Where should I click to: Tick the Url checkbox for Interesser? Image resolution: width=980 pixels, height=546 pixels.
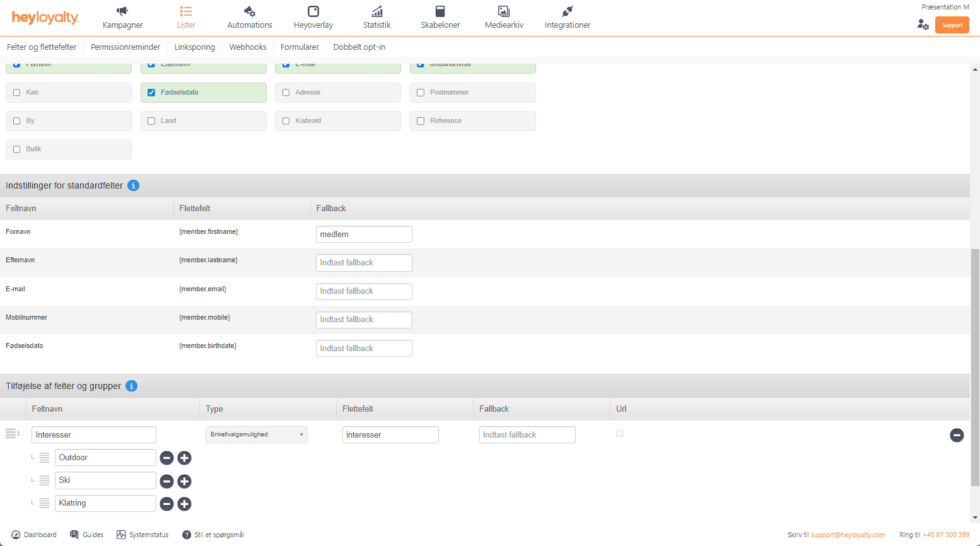point(619,434)
